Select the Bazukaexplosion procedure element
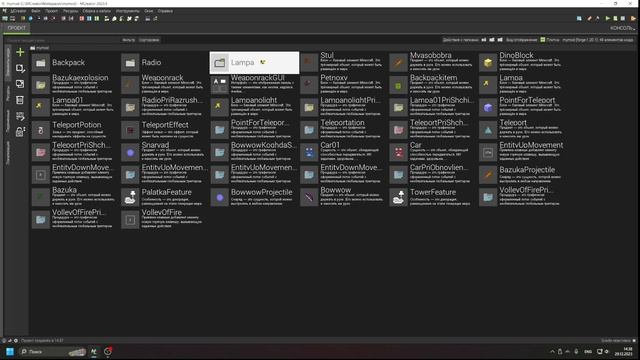This screenshot has height=360, width=640. 75,85
